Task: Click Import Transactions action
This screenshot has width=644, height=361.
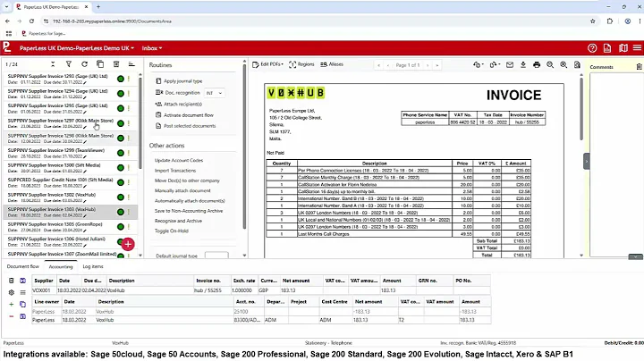Action: click(175, 171)
